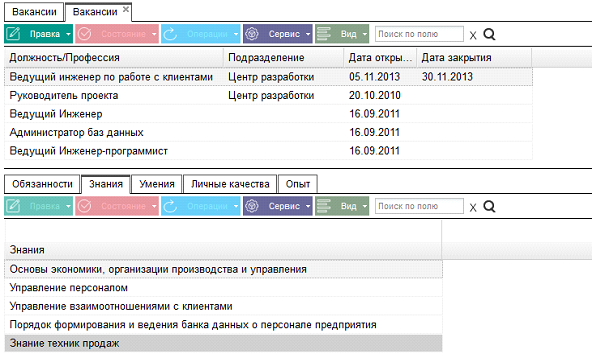Open upper Правка dropdown arrow

(68, 34)
